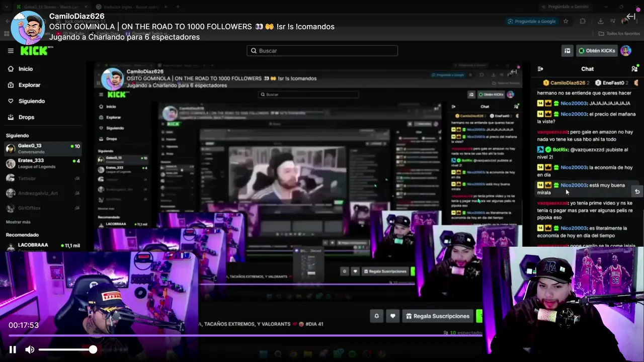Image resolution: width=644 pixels, height=362 pixels.
Task: Open the browser extensions puzzle icon
Action: coord(583,21)
